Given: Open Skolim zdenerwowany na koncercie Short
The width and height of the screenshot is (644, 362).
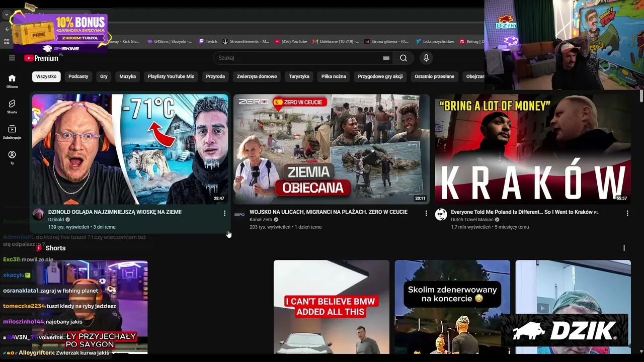Looking at the screenshot, I should click(x=452, y=307).
